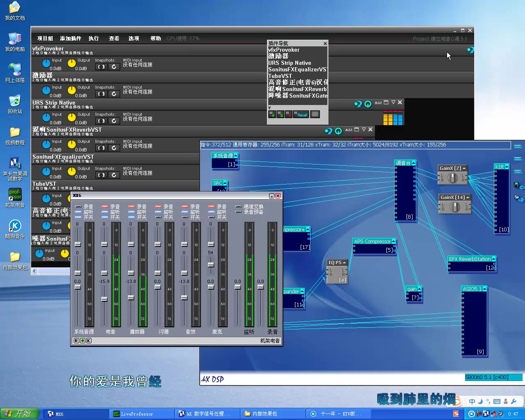Click the green circle icon in MX6 footer
Viewport: 525px width, 420px height.
coord(82,340)
